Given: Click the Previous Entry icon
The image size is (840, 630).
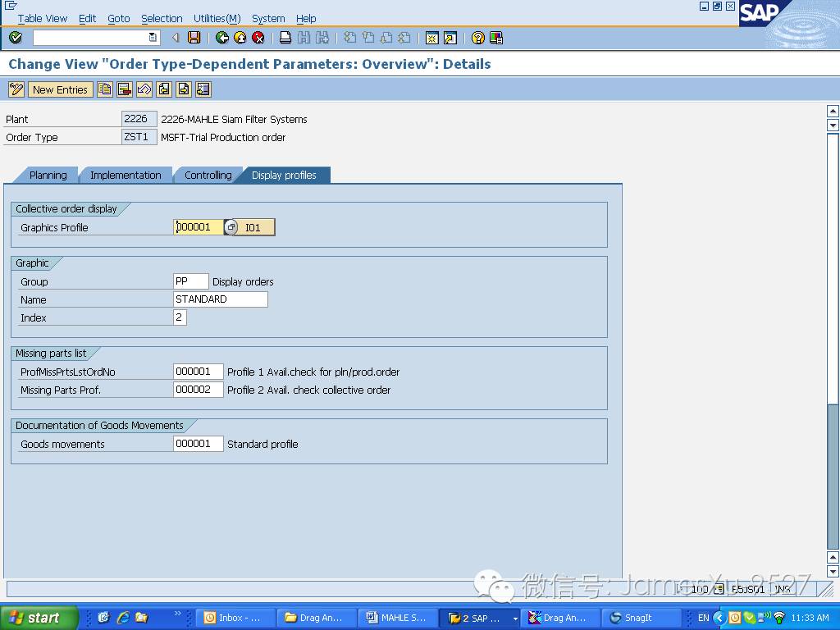Looking at the screenshot, I should click(164, 89).
